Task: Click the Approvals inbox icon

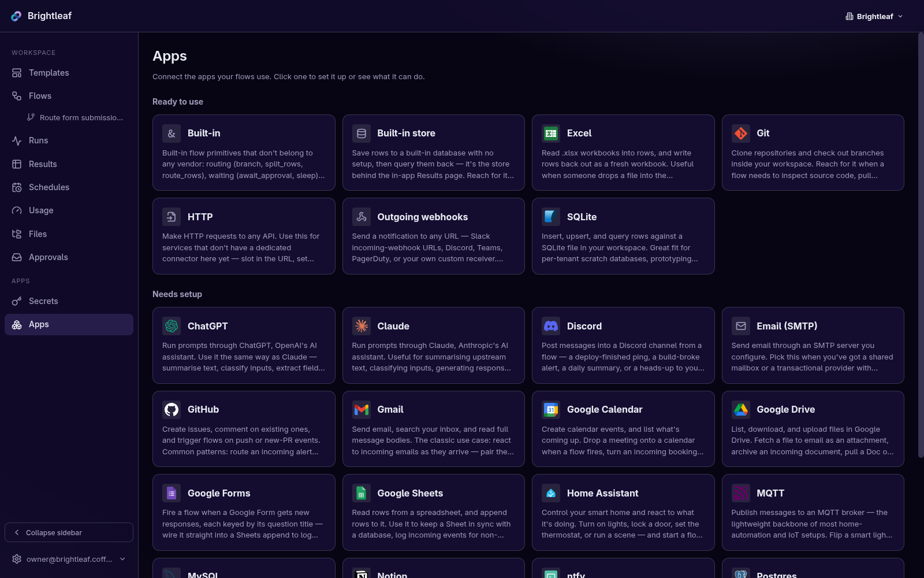Action: [x=17, y=257]
